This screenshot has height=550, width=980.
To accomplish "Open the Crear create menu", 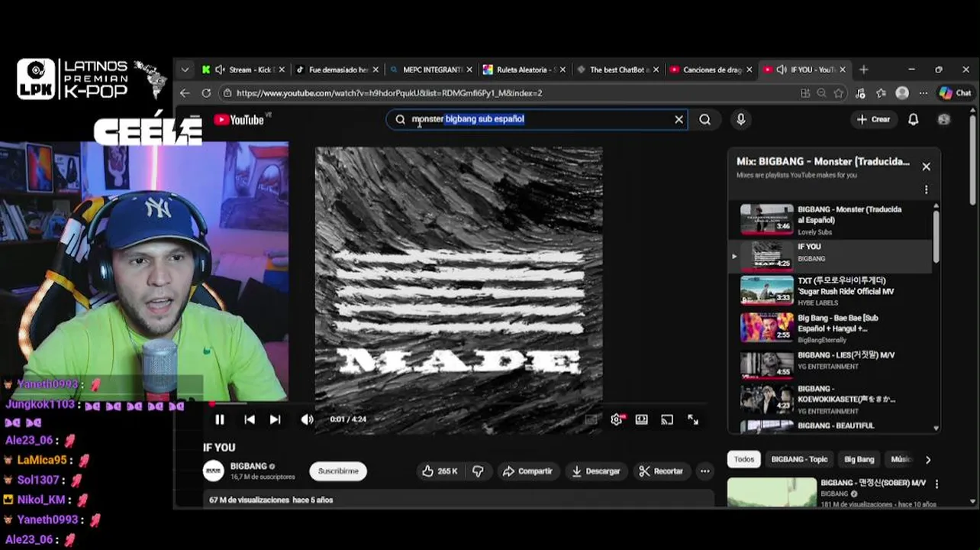I will (x=873, y=119).
